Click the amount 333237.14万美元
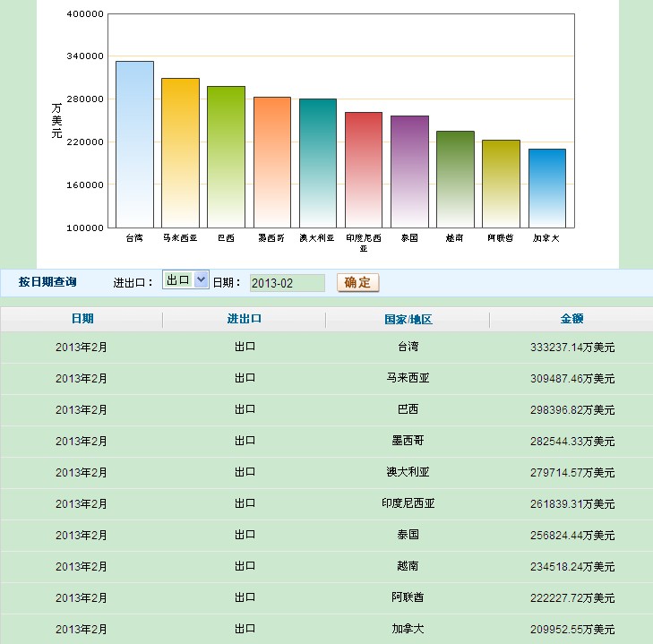 [572, 347]
